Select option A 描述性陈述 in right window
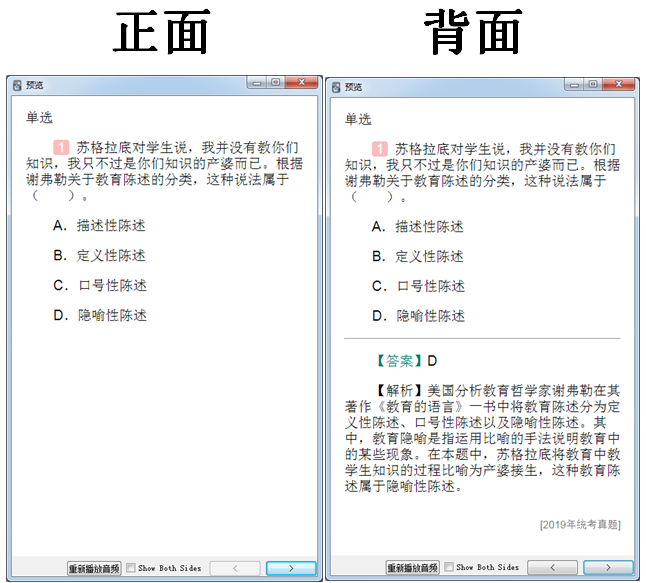The image size is (646, 583). [x=417, y=227]
